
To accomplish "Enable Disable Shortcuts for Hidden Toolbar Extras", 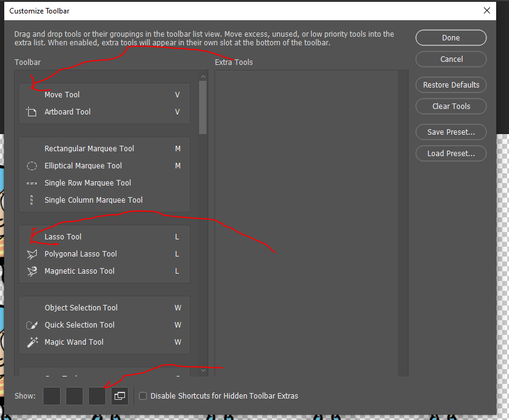I will (143, 396).
